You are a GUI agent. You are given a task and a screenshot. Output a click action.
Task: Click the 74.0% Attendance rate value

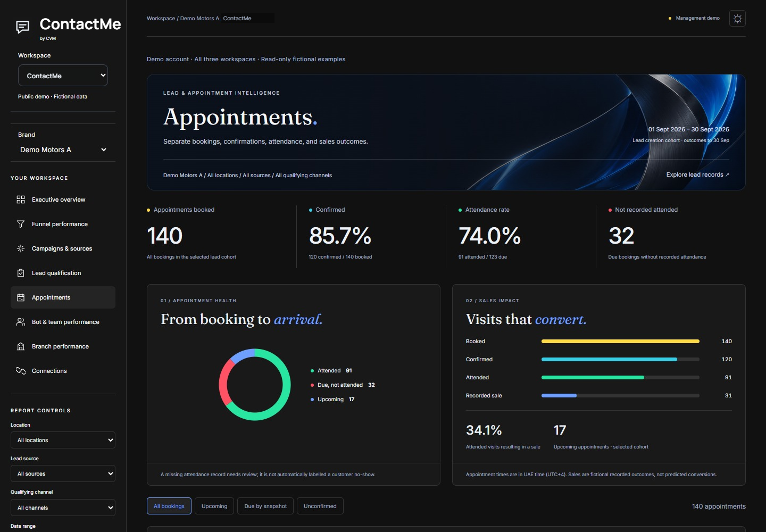pyautogui.click(x=490, y=236)
